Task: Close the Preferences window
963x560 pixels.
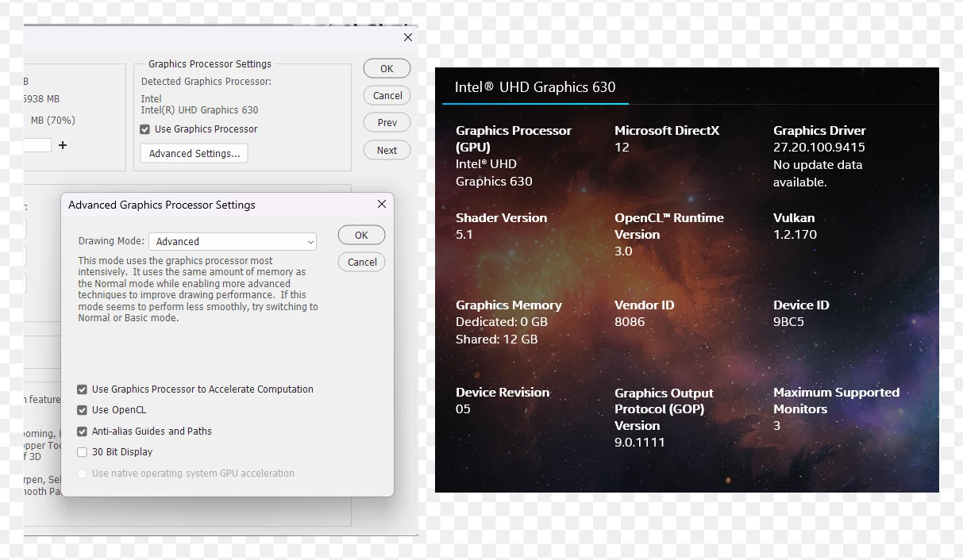Action: click(408, 37)
